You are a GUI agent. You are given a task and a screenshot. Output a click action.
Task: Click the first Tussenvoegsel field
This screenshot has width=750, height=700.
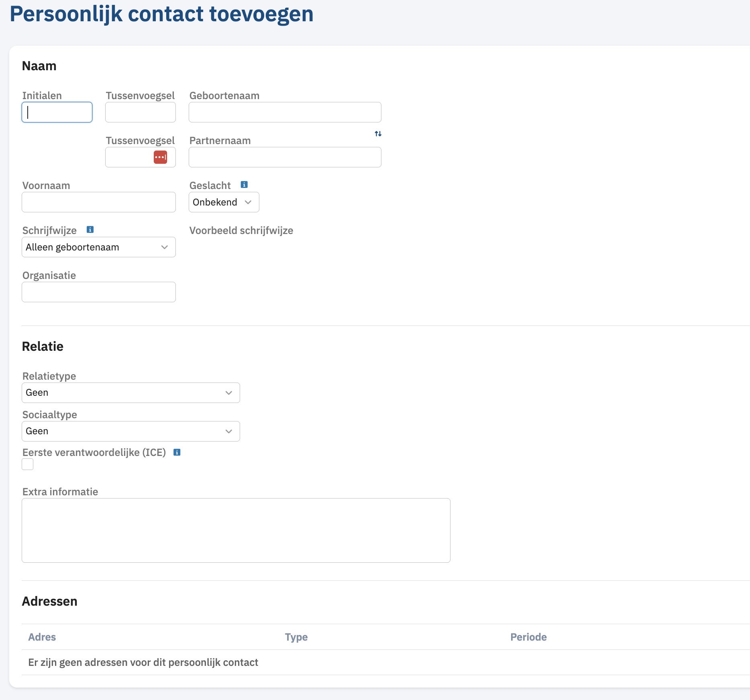pos(140,112)
